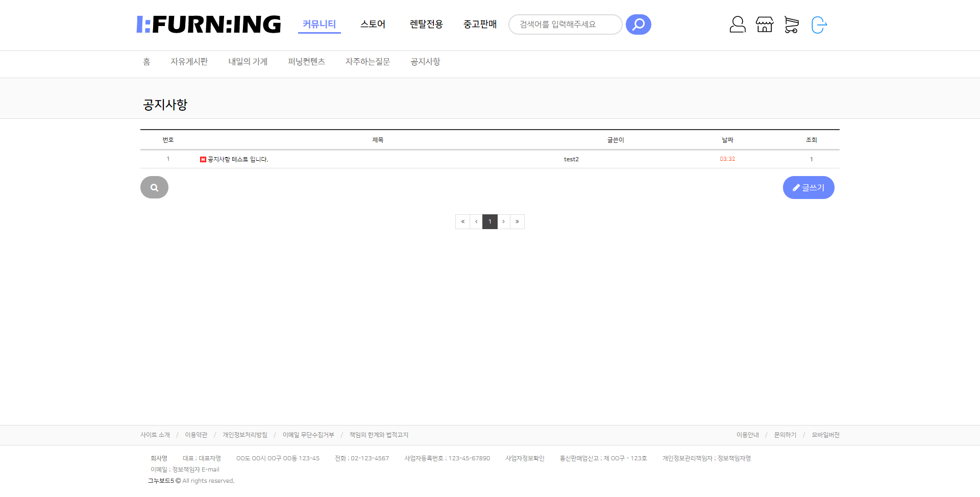
Task: Open the user profile icon
Action: pos(737,24)
